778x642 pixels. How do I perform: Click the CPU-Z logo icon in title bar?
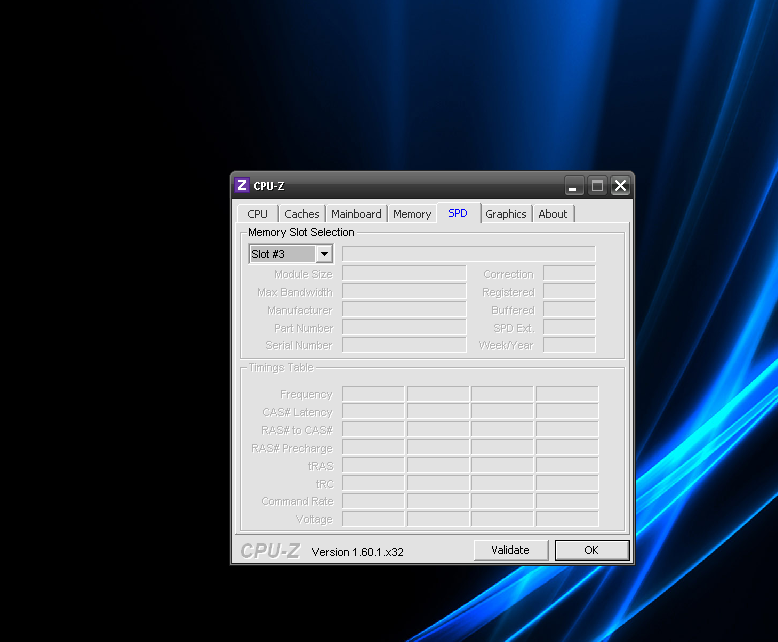coord(242,186)
